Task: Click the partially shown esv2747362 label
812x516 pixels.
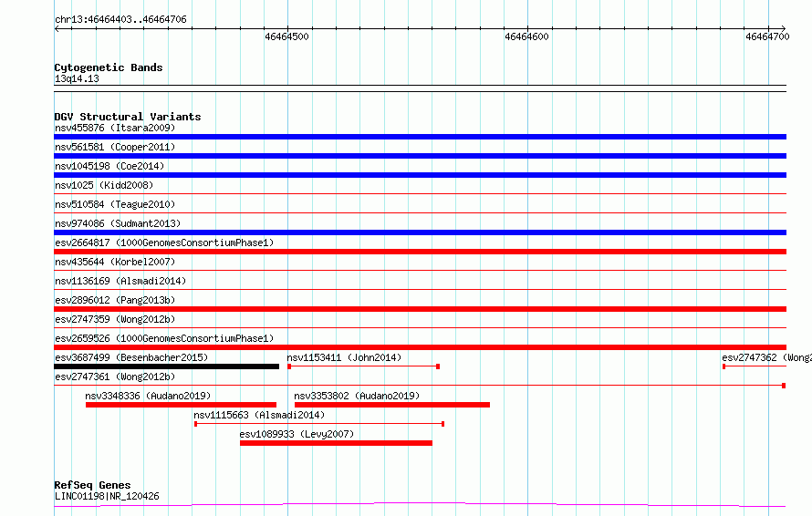Action: click(766, 357)
